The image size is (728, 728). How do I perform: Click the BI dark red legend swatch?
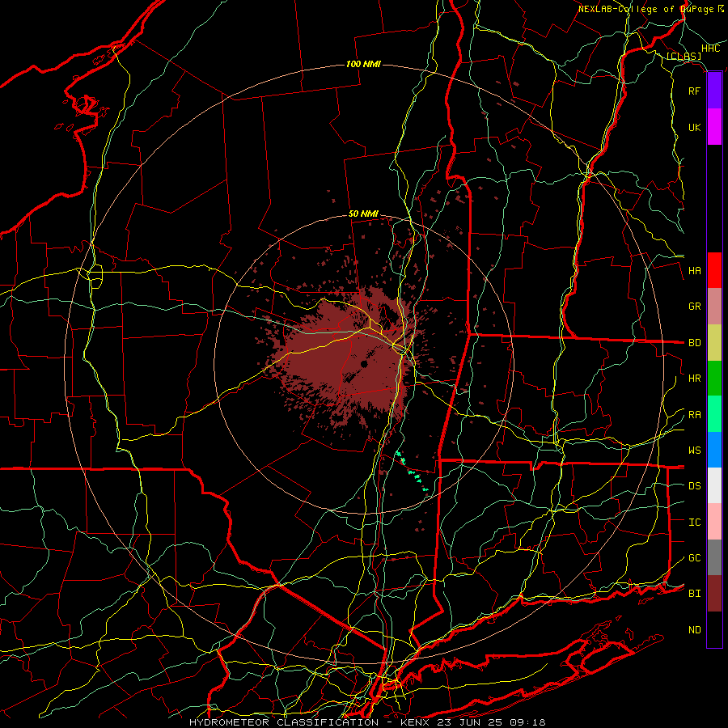(x=714, y=594)
